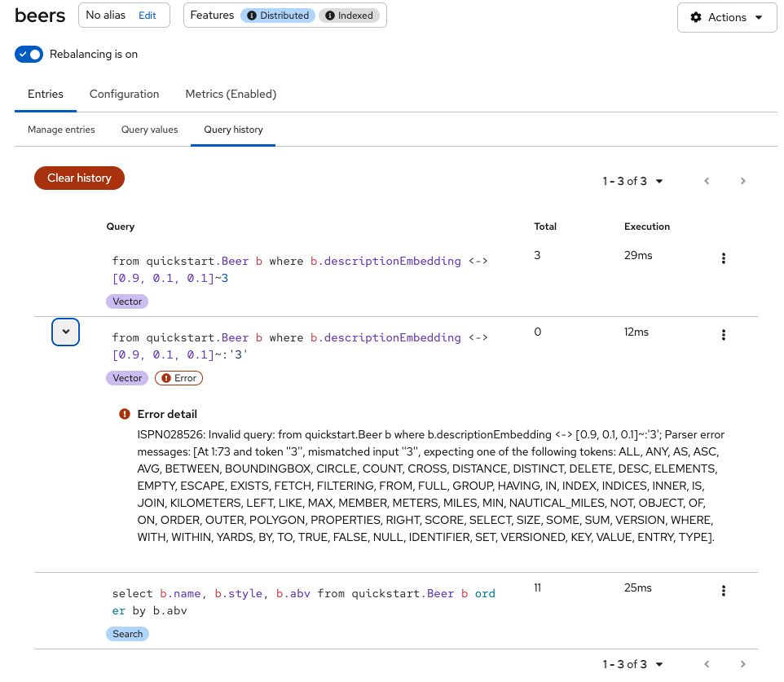The width and height of the screenshot is (784, 682).
Task: Open the kebab menu for the 12ms query
Action: click(x=723, y=335)
